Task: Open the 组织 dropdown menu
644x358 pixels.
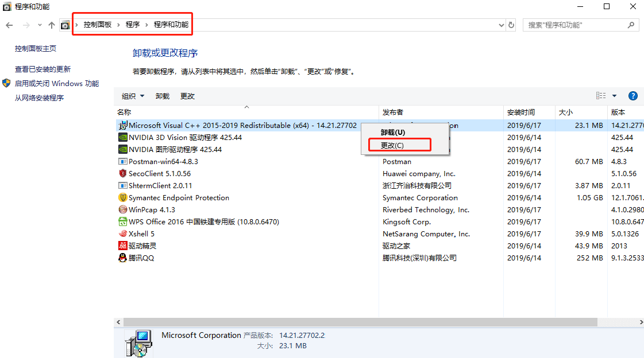Action: click(x=133, y=96)
